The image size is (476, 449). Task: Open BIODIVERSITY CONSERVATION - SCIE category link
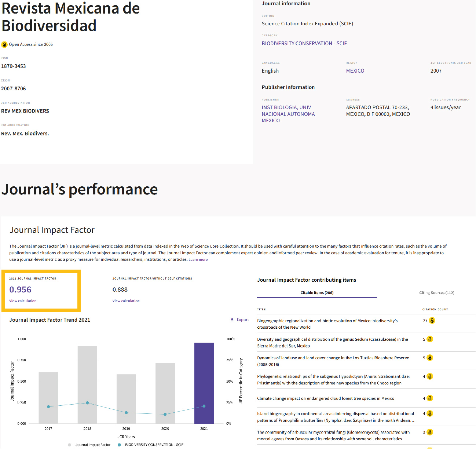(304, 43)
